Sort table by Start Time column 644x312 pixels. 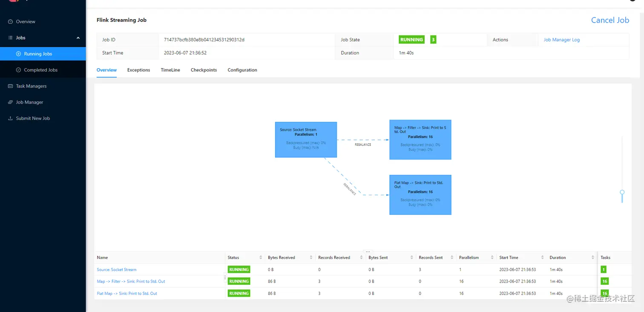pos(542,257)
